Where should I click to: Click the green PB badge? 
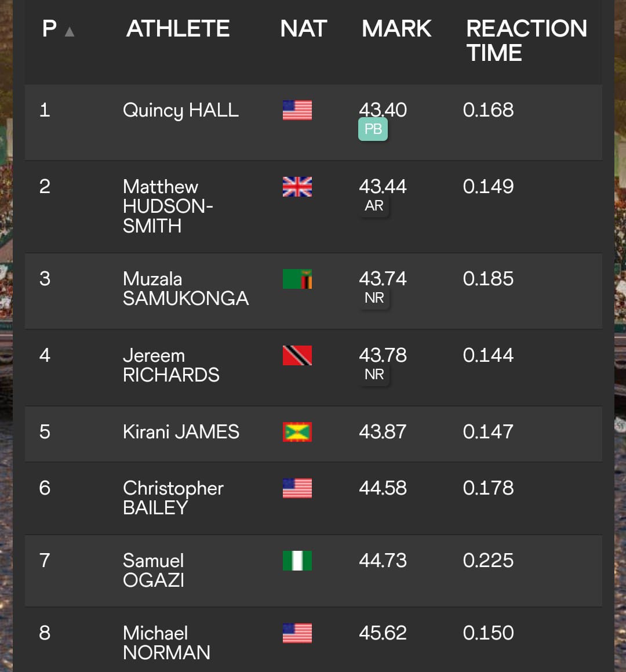(x=373, y=129)
